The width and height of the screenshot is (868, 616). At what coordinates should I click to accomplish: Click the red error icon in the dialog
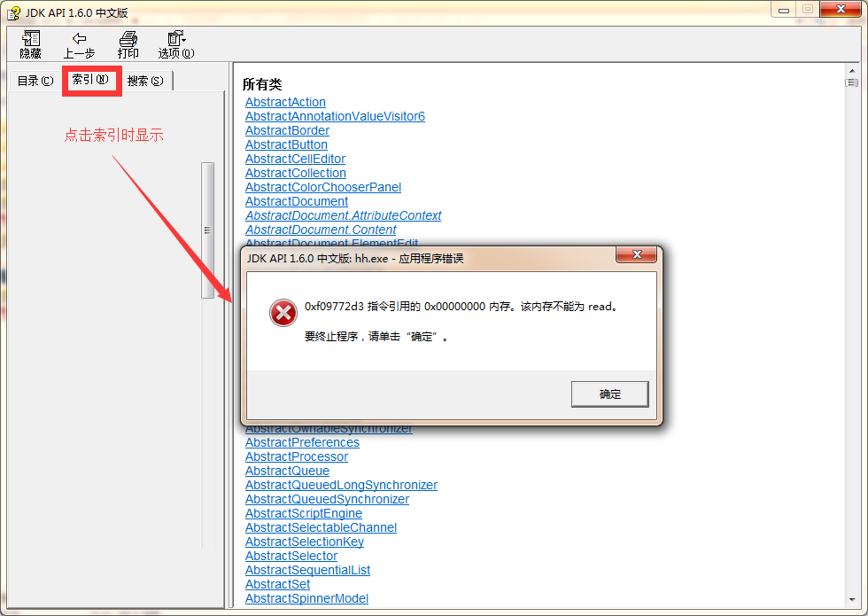click(x=283, y=313)
